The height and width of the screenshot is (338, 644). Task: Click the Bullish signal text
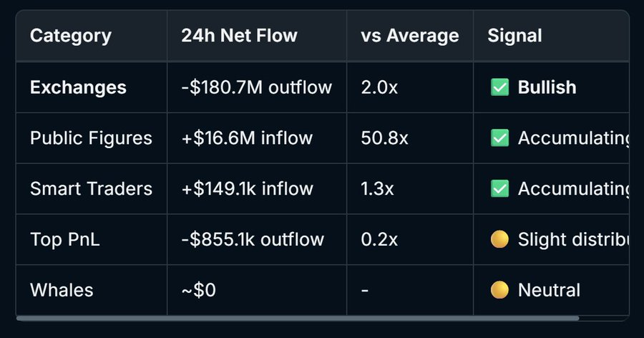547,87
